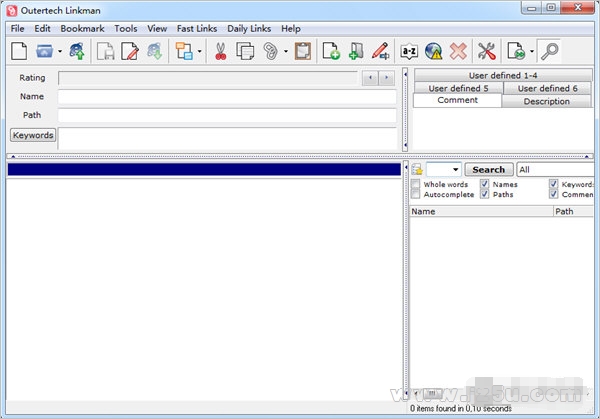
Task: Click the chain link icon
Action: (271, 51)
